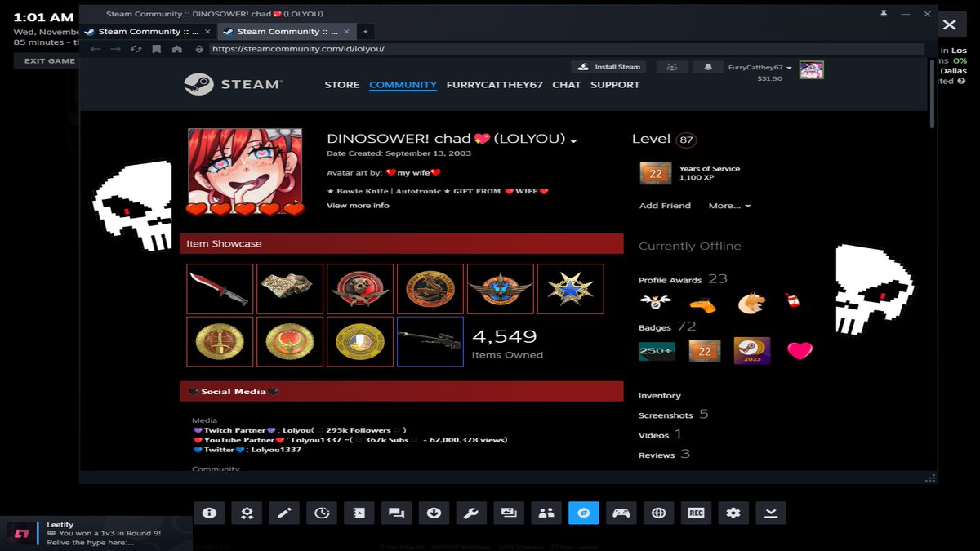Click the browser window vertical scrollbar
Viewport: 980px width, 551px height.
pyautogui.click(x=933, y=94)
